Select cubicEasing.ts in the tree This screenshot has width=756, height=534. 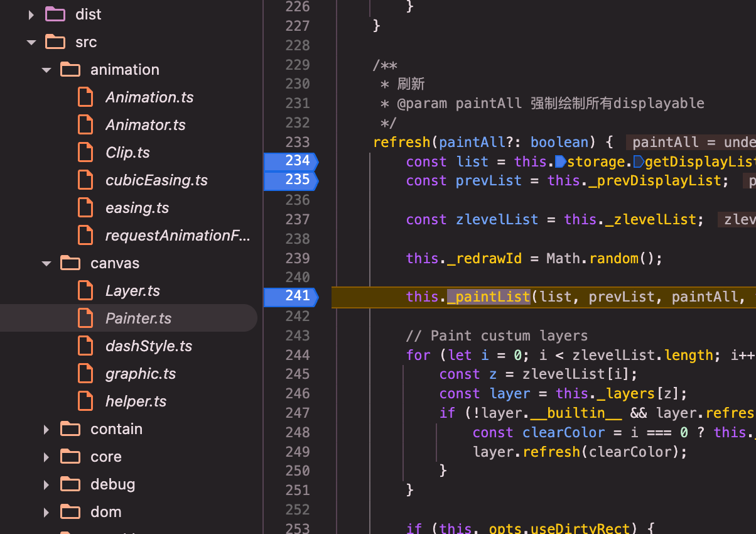pos(156,180)
